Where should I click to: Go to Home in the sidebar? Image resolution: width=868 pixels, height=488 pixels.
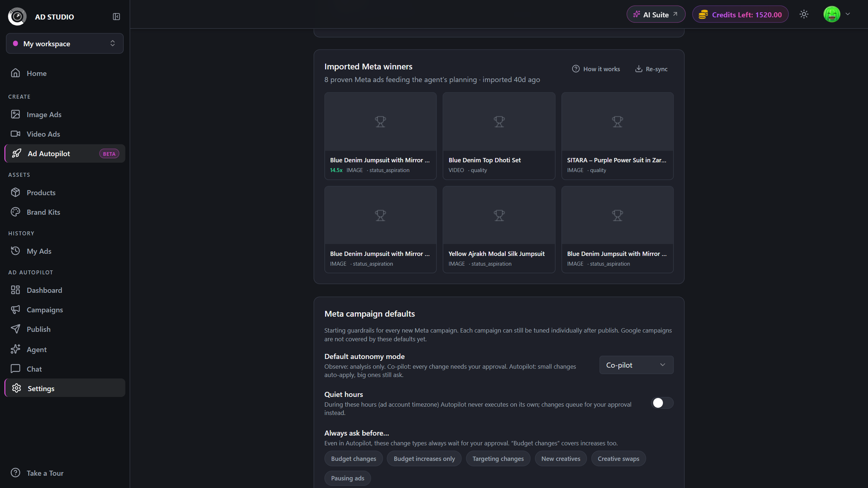(65, 73)
